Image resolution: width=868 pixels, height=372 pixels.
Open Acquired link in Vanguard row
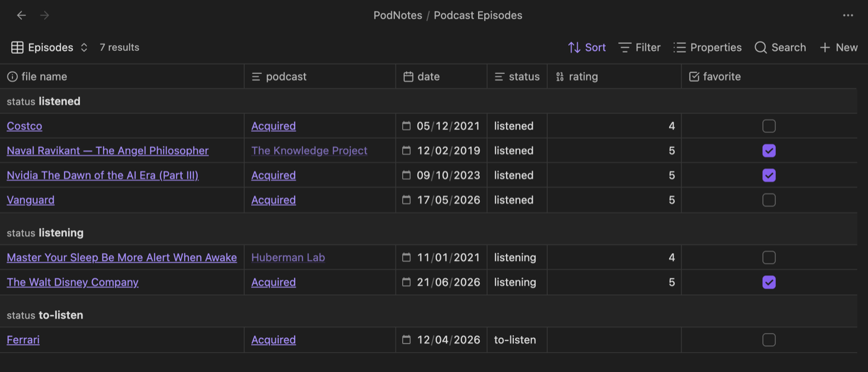pyautogui.click(x=273, y=200)
